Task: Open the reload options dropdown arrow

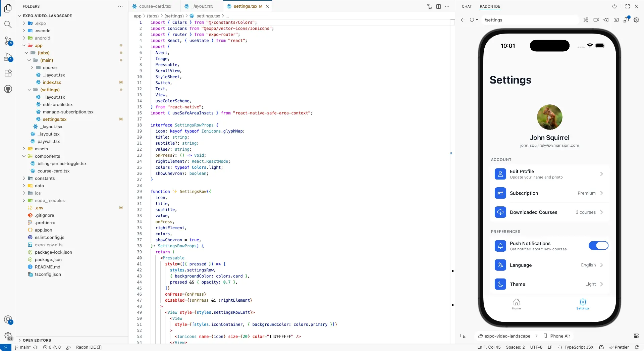Action: coord(477,20)
